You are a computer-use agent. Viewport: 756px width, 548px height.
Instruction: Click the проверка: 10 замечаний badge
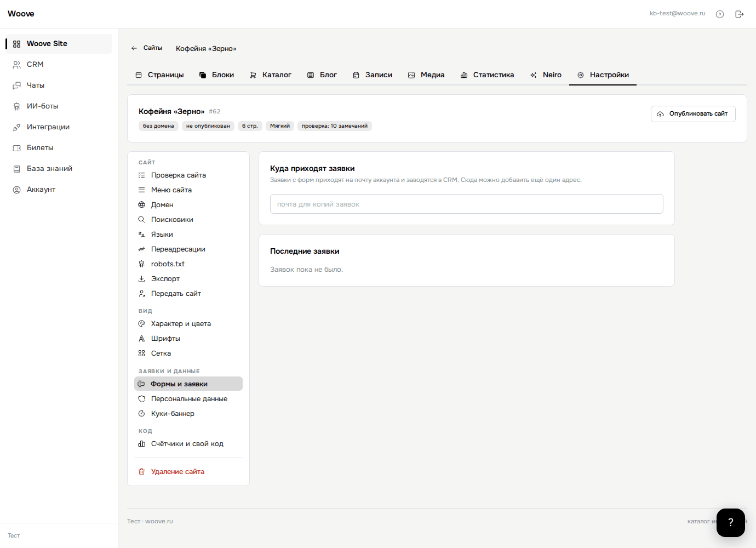tap(335, 126)
